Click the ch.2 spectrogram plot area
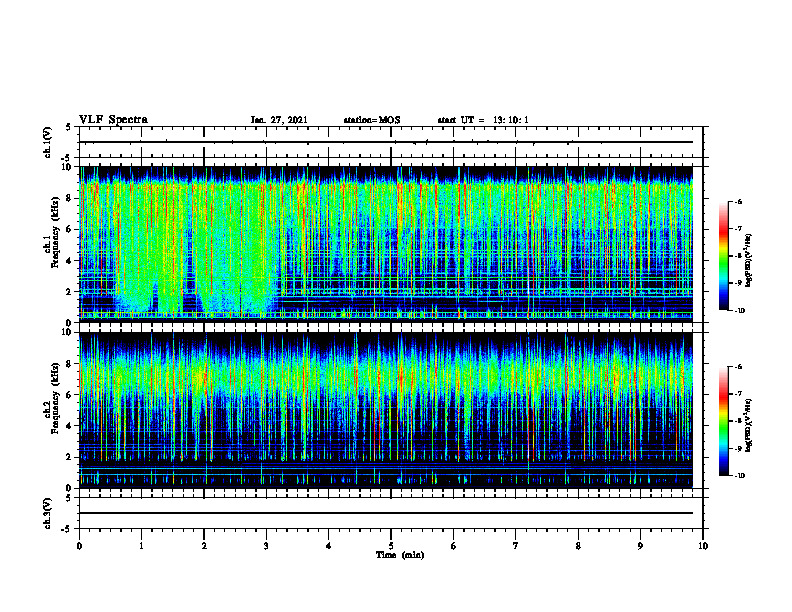Screen dimensions: 792x612 [386, 410]
